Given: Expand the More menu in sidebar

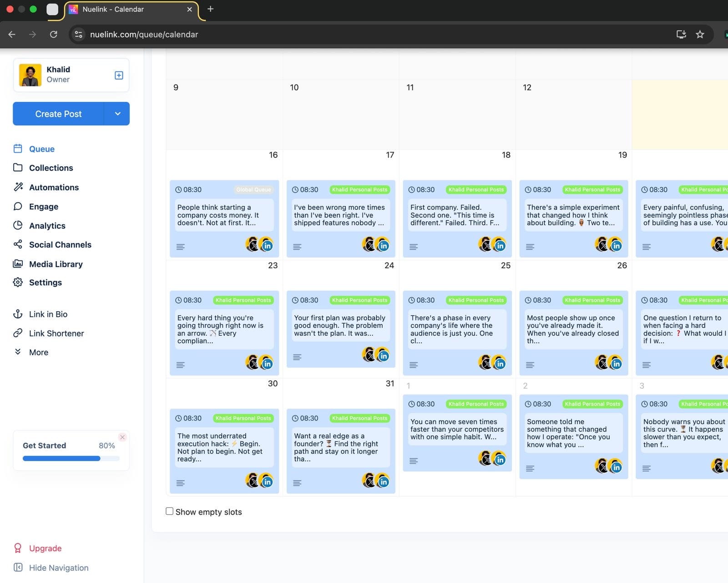Looking at the screenshot, I should tap(38, 352).
